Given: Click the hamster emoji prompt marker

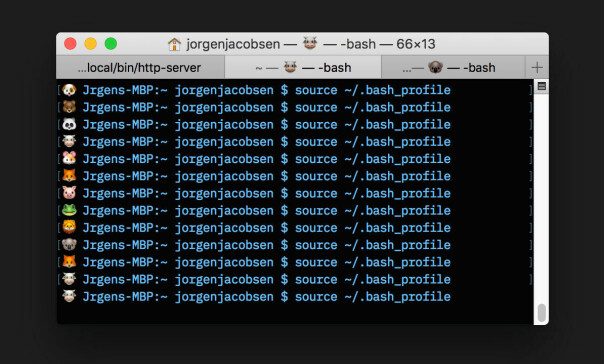Looking at the screenshot, I should tap(69, 159).
